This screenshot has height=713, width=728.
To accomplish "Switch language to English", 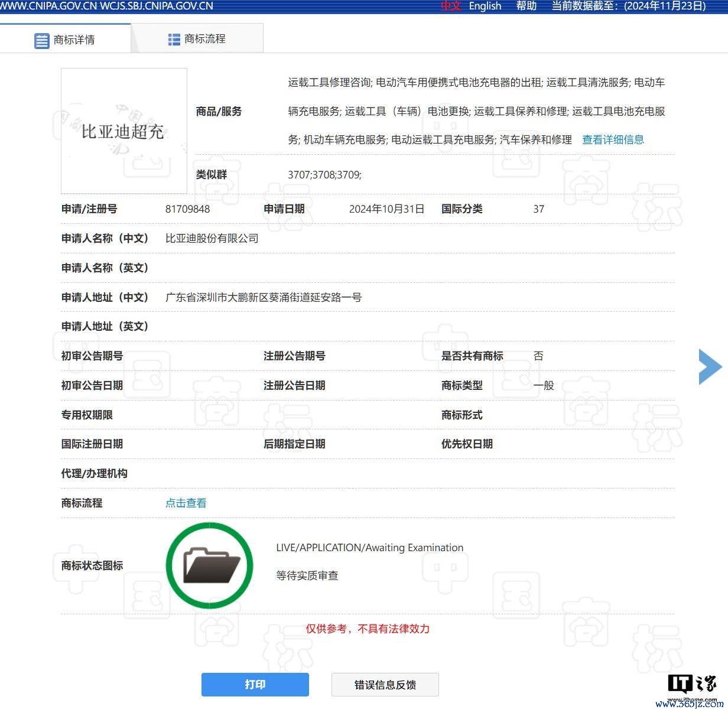I will [485, 6].
